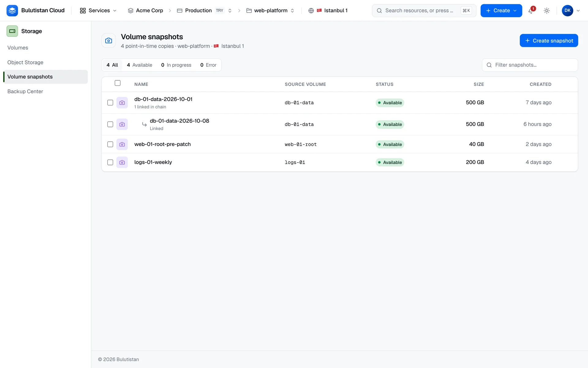588x368 pixels.
Task: Open the web-01-root-pre-patch snapshot
Action: (162, 144)
